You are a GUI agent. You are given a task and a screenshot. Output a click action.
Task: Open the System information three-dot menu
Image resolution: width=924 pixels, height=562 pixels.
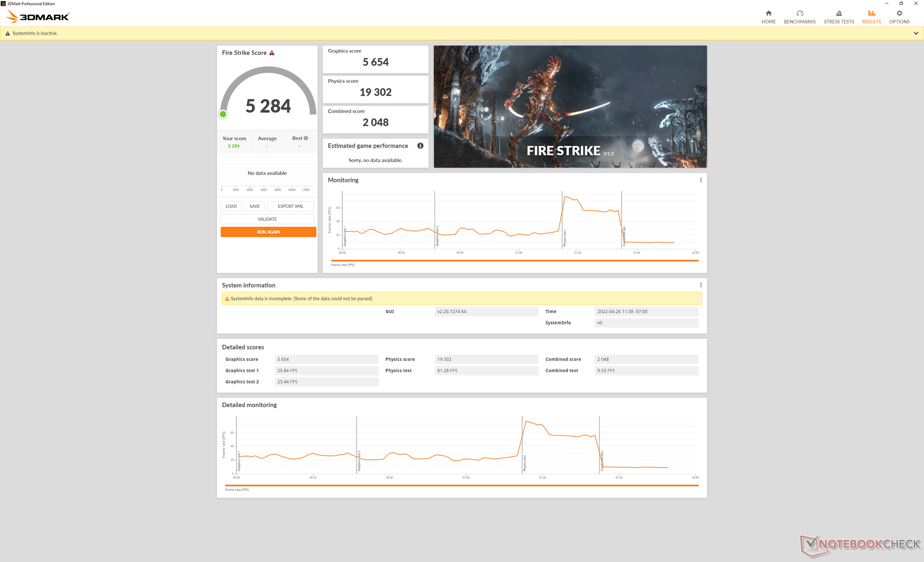[x=700, y=285]
